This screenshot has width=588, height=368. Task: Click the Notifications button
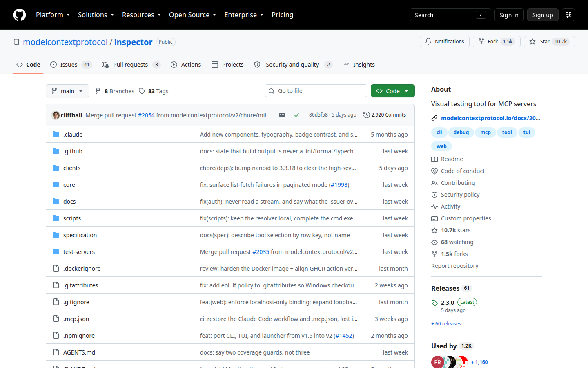445,42
